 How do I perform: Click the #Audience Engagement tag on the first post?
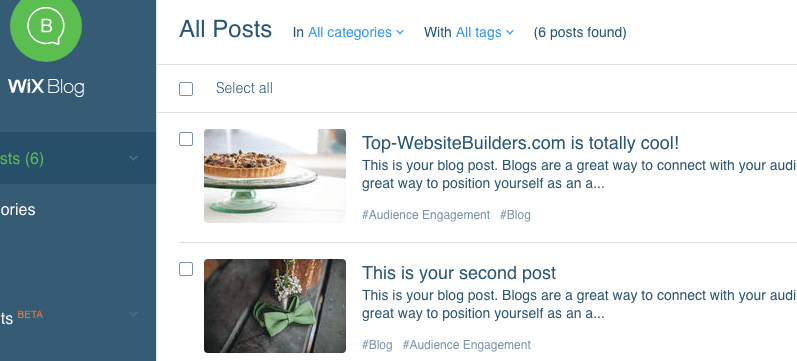[426, 215]
